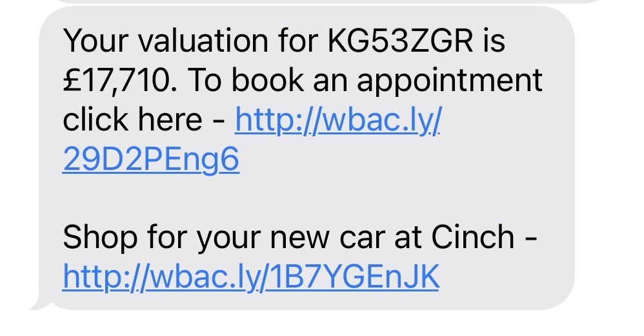
Task: Open the Cinch link wbac.ly/1B7YGEnJK
Action: [251, 278]
